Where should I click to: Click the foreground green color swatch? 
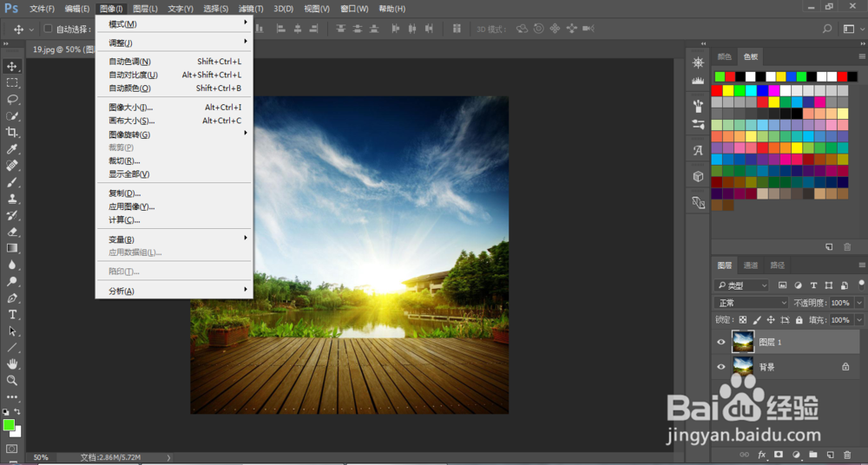click(9, 425)
